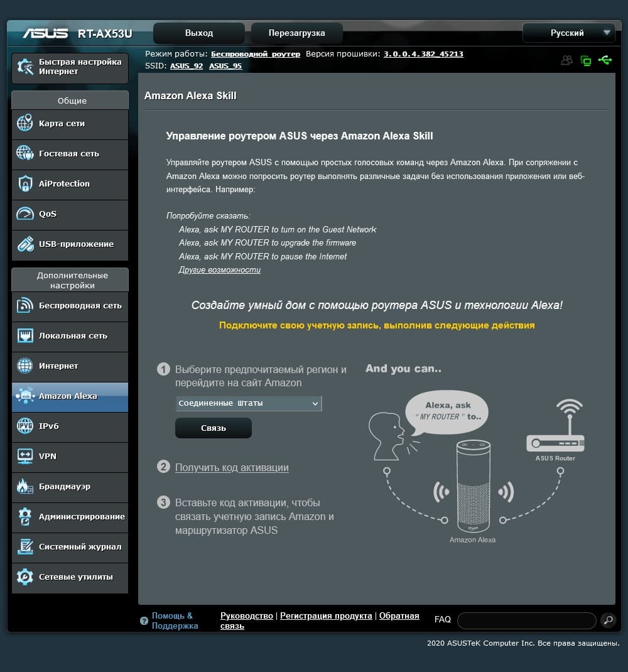Click into the FAQ search field
This screenshot has width=628, height=672.
point(526,620)
